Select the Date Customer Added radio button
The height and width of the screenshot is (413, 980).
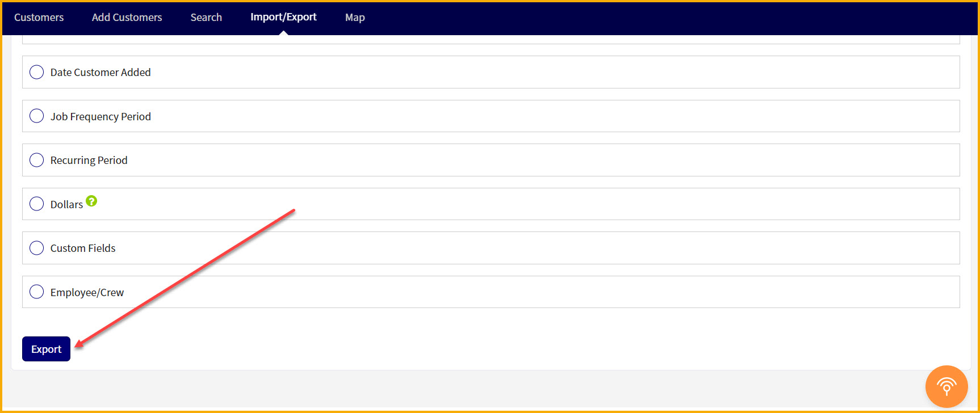[x=36, y=72]
